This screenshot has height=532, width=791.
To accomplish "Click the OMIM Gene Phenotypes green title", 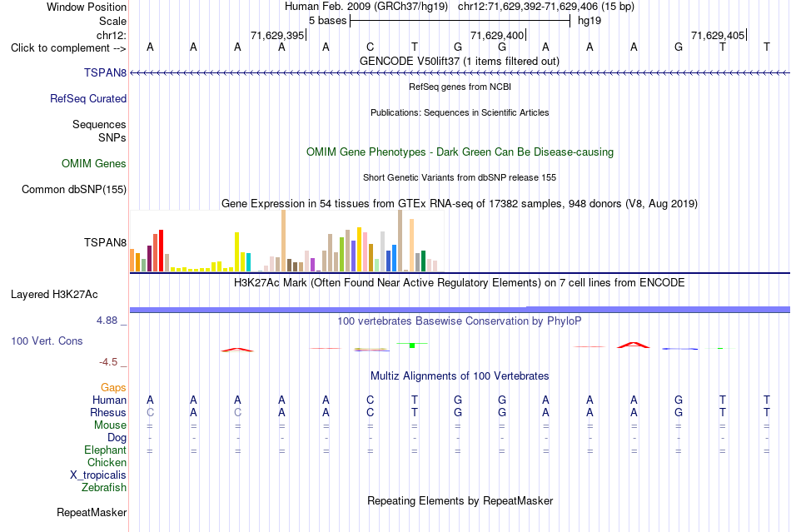I will [460, 152].
